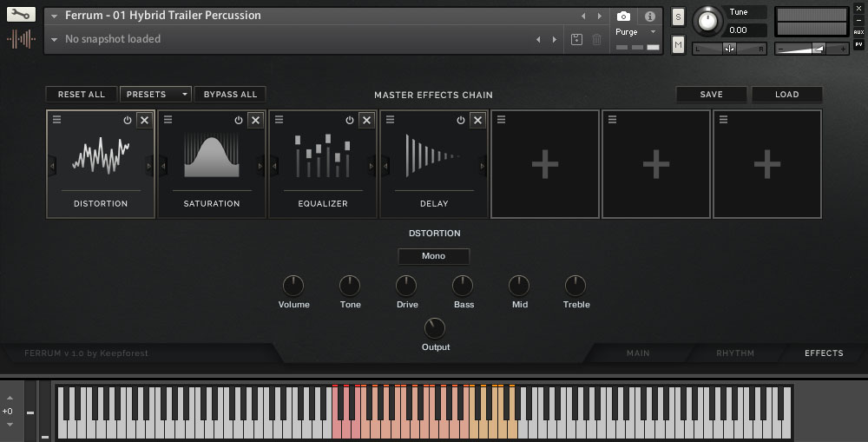Toggle the Saturation power bypass
Image resolution: width=868 pixels, height=442 pixels.
coord(239,120)
